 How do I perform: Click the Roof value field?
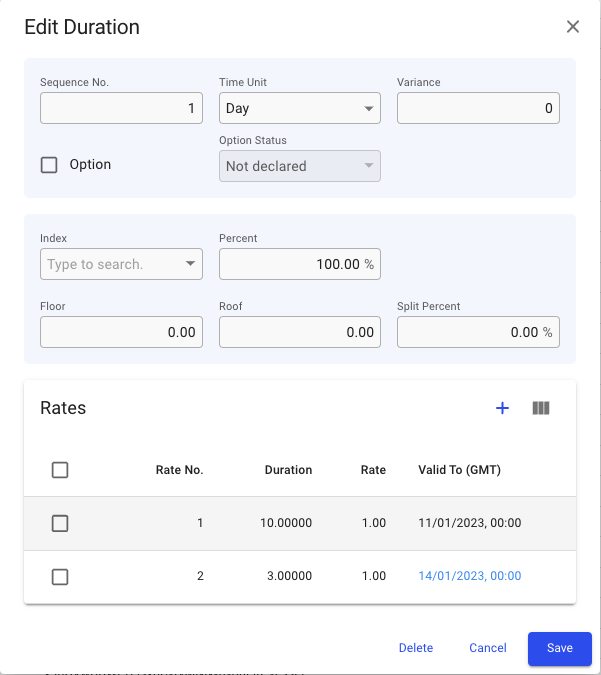[x=299, y=332]
